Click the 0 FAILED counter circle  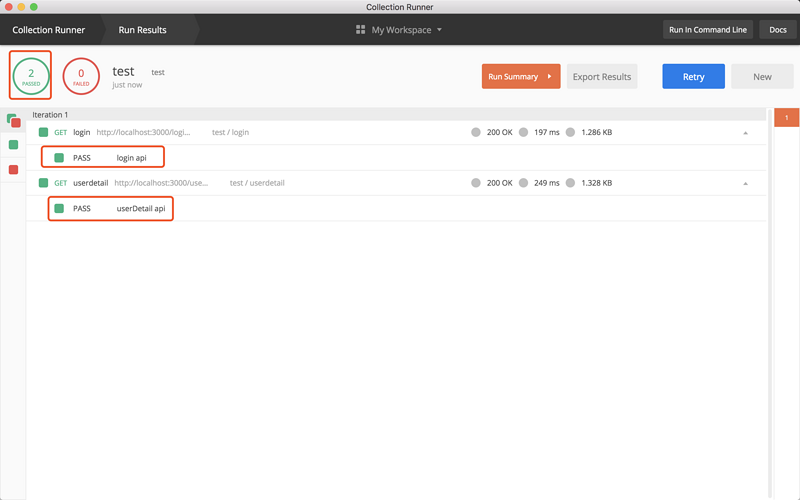click(x=81, y=76)
